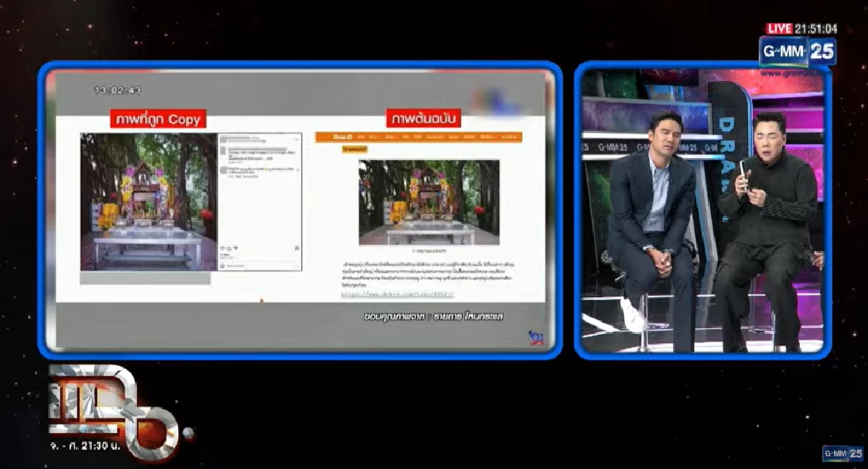Screen dimensions: 868x469
Task: Click the orange tag button below the navigation bar
Action: pyautogui.click(x=354, y=148)
